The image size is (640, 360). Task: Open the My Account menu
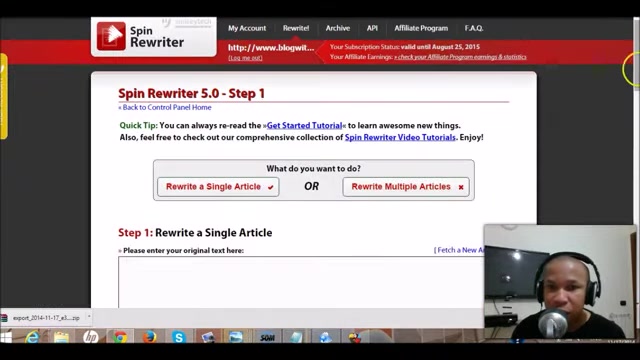click(247, 28)
